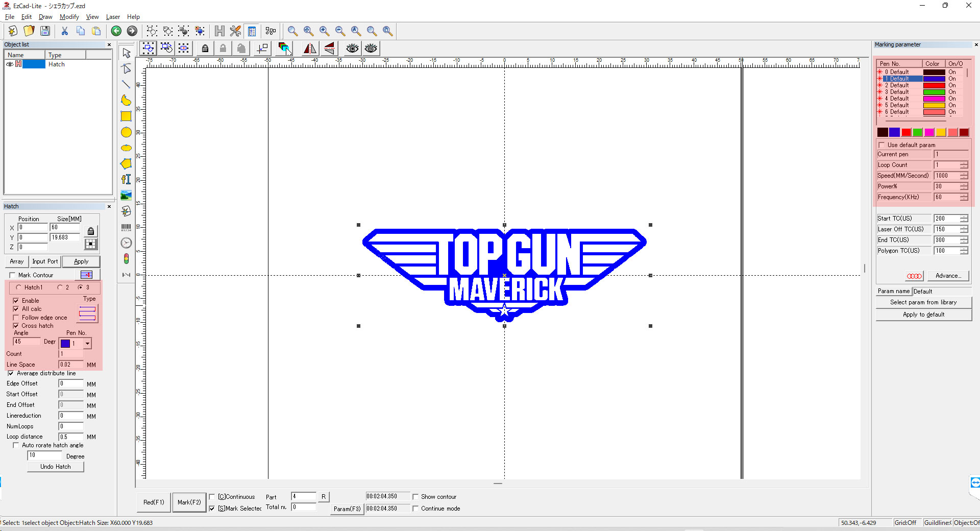Select the Bitmap image tool
Screen dimensions: 980x531
126,196
